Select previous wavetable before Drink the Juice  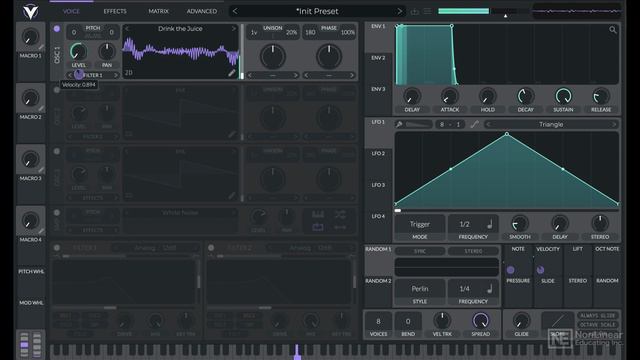127,29
